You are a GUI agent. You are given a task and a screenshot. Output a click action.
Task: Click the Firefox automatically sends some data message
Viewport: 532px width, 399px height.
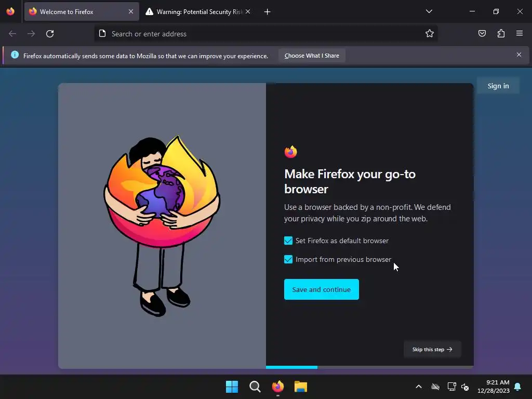tap(145, 56)
